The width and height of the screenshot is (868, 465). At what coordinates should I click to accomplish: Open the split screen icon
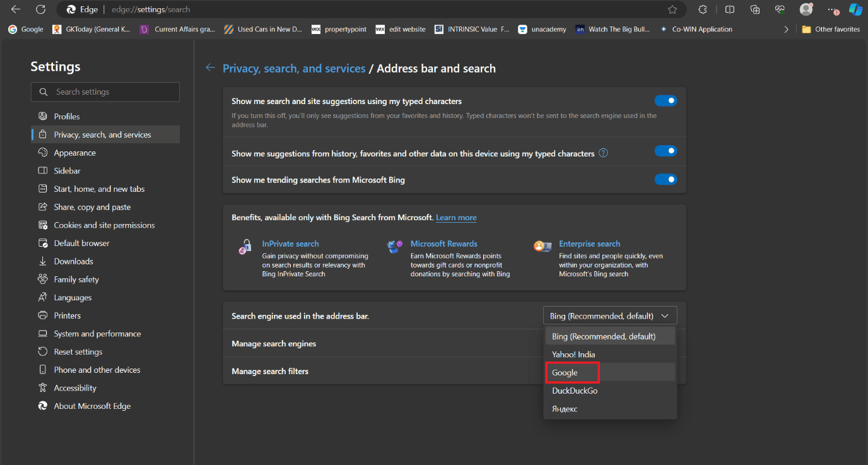730,9
